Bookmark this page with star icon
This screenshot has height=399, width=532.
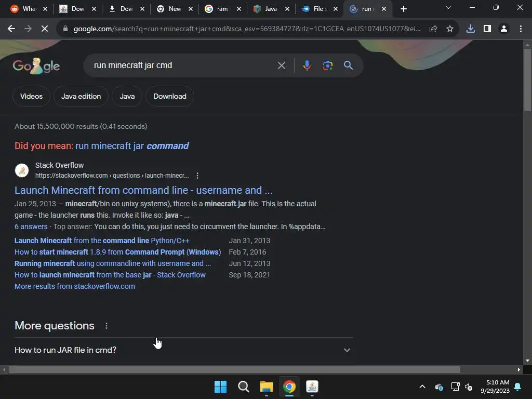click(x=450, y=29)
